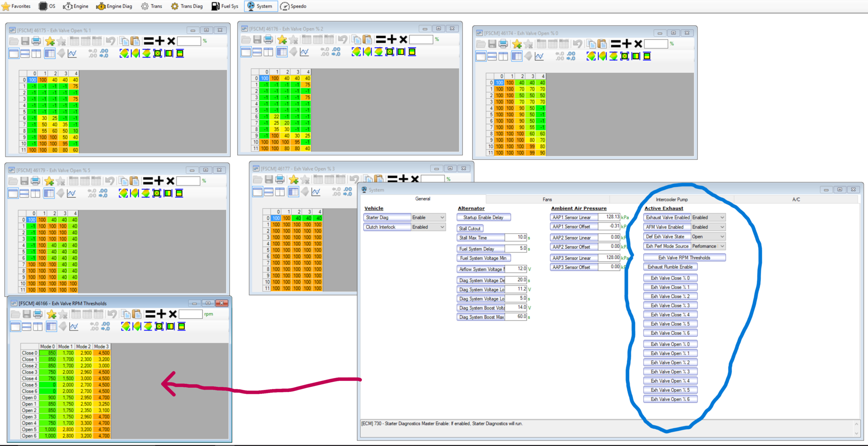Toggle split-horizontal layout in Exh Valve Open % 0 window
Image resolution: width=868 pixels, height=446 pixels.
click(492, 56)
